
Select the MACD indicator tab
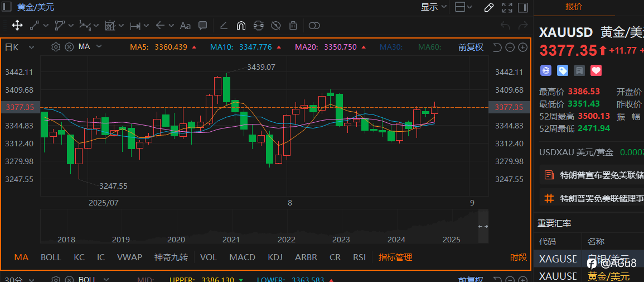click(x=243, y=257)
